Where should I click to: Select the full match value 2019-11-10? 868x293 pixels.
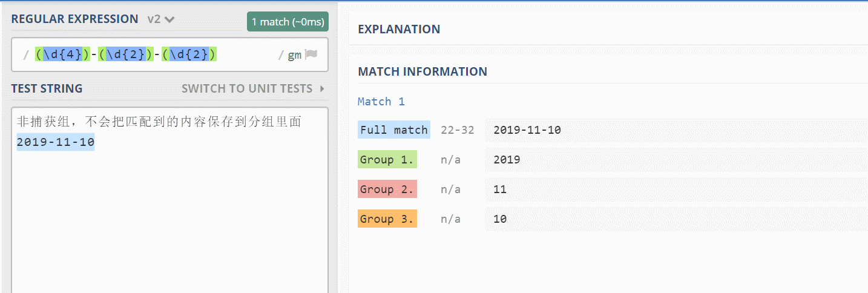coord(527,130)
